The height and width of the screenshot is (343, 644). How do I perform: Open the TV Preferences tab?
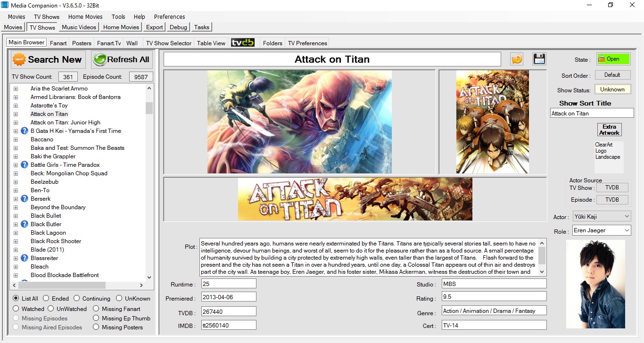(307, 43)
